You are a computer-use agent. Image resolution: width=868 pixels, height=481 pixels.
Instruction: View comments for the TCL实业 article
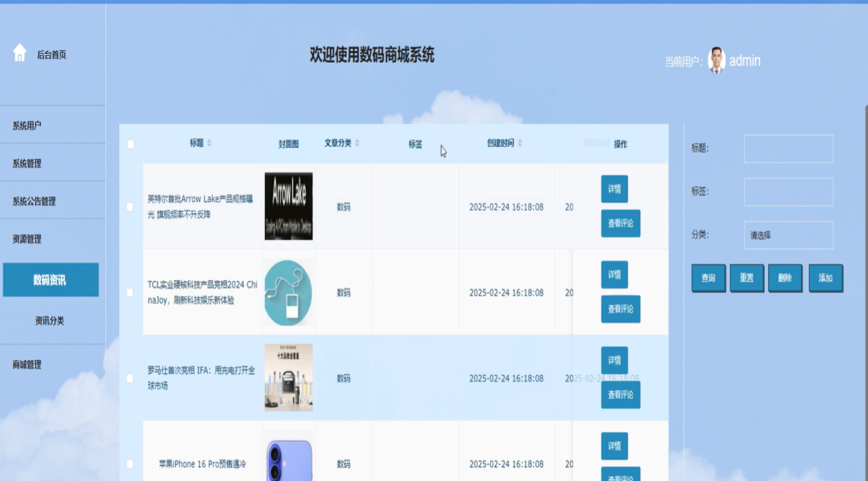coord(620,309)
